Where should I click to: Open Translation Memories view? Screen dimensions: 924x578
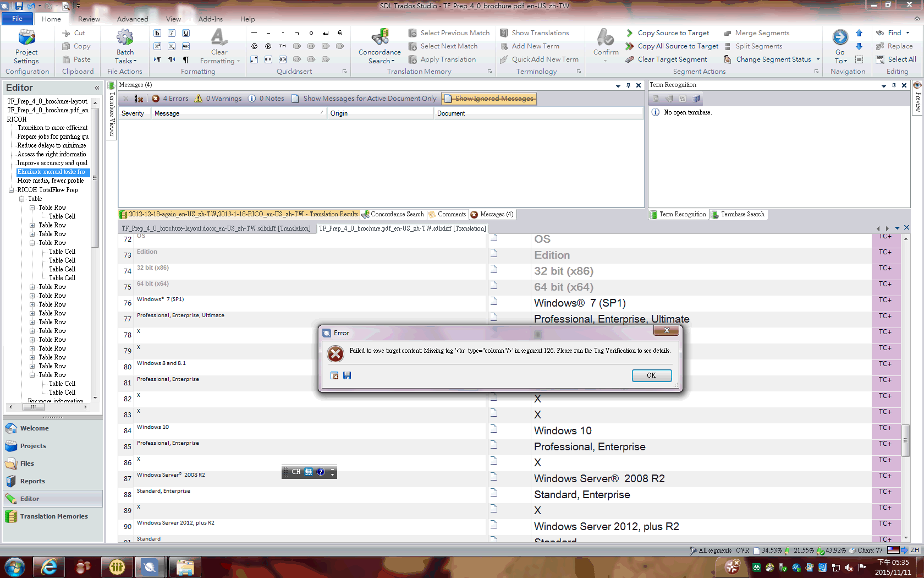pyautogui.click(x=54, y=516)
